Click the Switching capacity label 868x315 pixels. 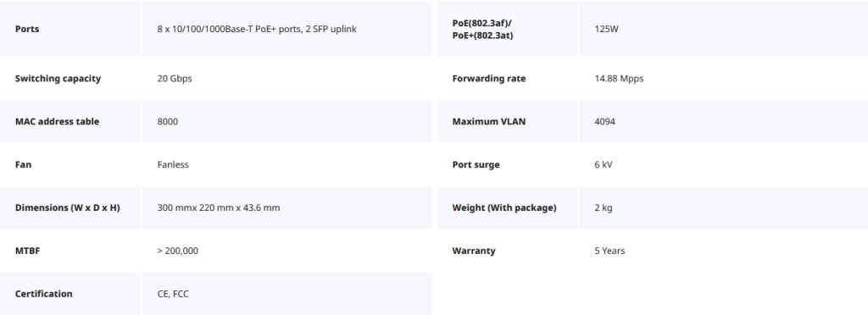[58, 79]
